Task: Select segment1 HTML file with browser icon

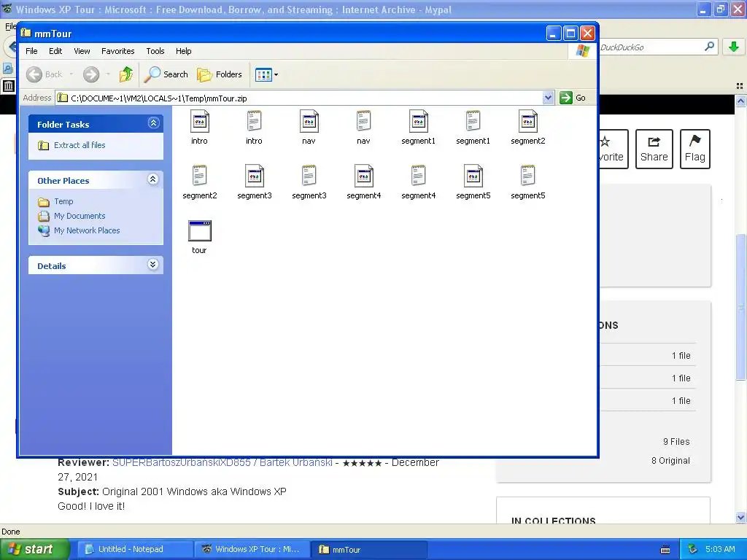Action: (418, 122)
